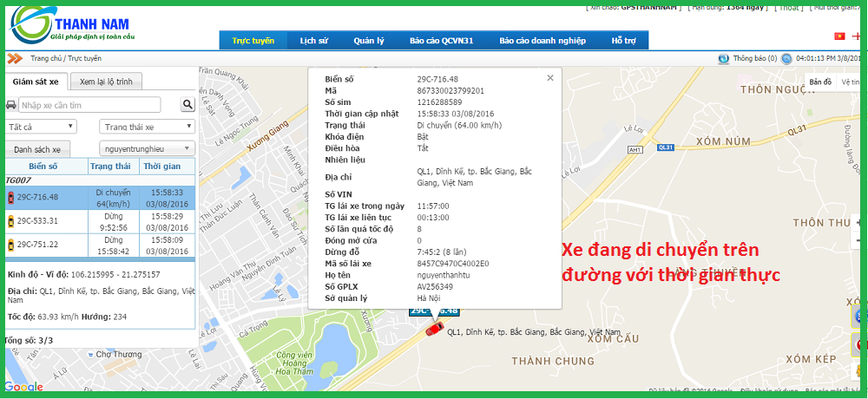The width and height of the screenshot is (868, 399).
Task: Open the Hỗ trợ menu
Action: [x=623, y=41]
